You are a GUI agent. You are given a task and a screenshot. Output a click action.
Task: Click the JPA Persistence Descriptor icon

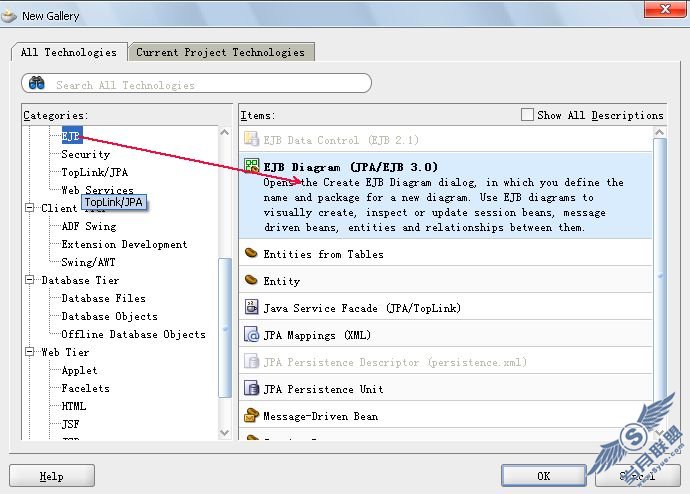click(251, 361)
